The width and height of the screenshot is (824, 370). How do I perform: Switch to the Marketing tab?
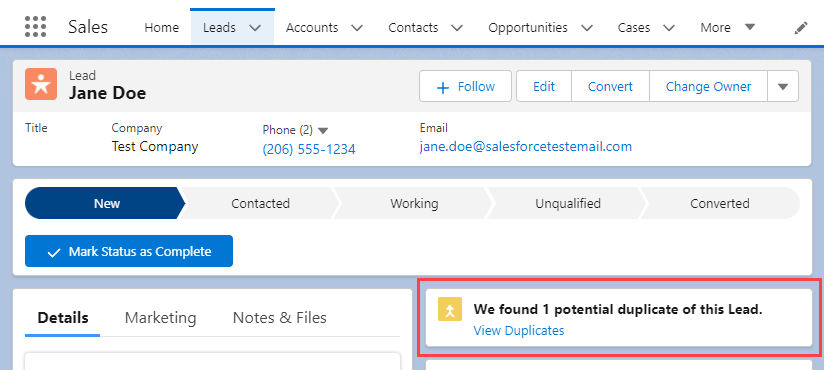click(160, 317)
